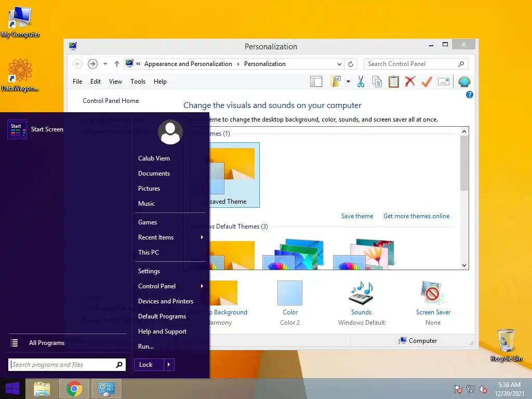
Task: Click the Action Center flag tray icon
Action: coord(458,389)
